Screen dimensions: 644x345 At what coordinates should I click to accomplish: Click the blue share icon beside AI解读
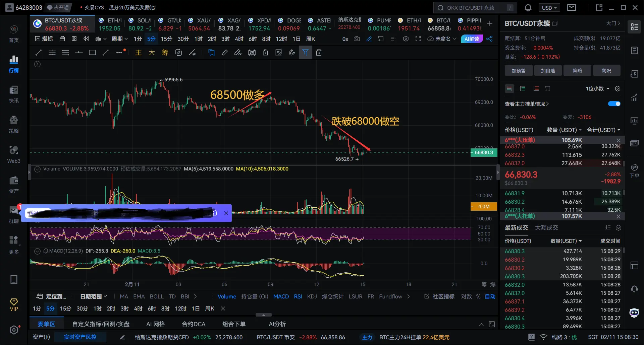(490, 39)
